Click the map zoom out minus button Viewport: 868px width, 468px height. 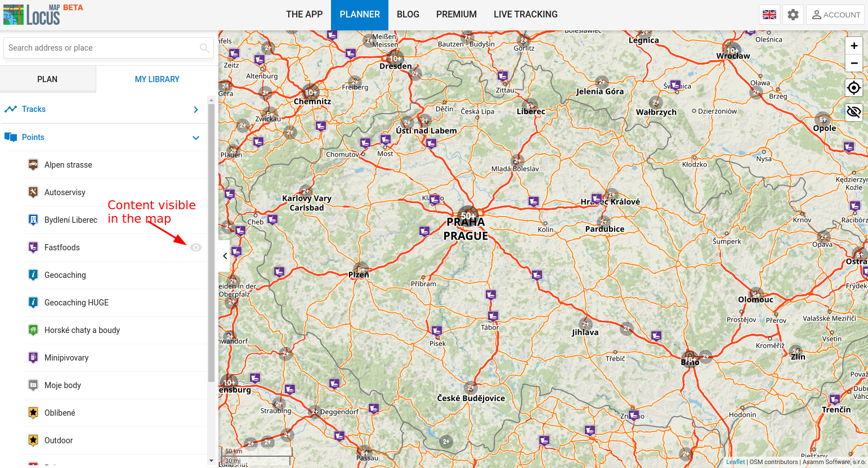tap(854, 63)
